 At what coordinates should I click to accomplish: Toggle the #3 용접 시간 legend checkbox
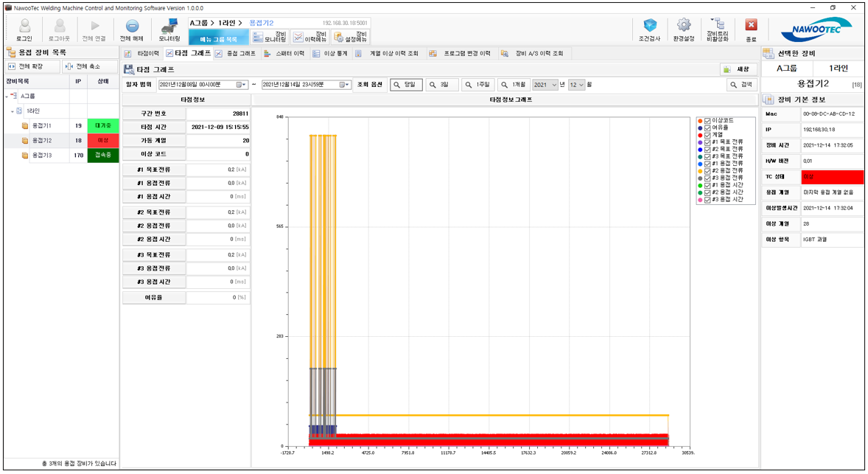click(707, 200)
